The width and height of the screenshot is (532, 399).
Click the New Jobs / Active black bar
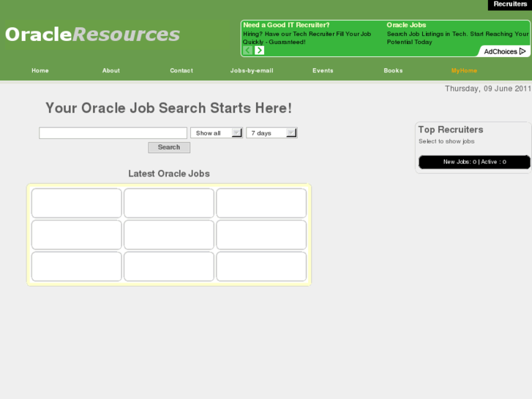[474, 162]
